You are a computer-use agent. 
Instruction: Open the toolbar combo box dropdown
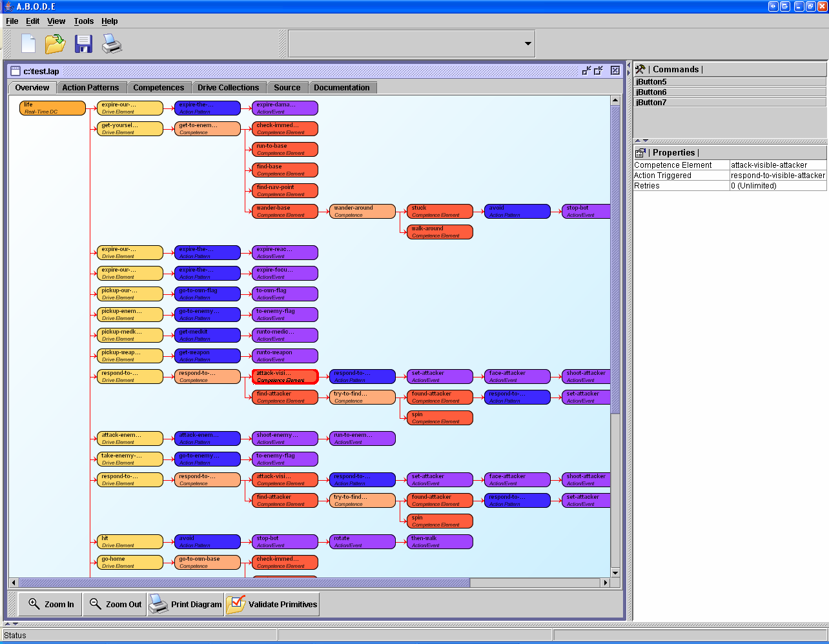click(x=527, y=44)
